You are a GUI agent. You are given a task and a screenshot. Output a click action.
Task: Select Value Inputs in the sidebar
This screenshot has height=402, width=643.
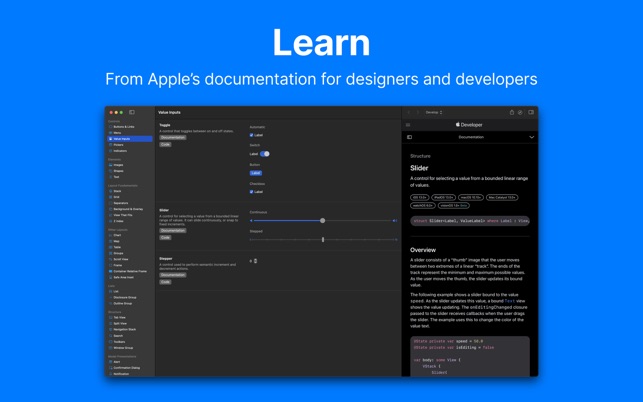[x=130, y=139]
